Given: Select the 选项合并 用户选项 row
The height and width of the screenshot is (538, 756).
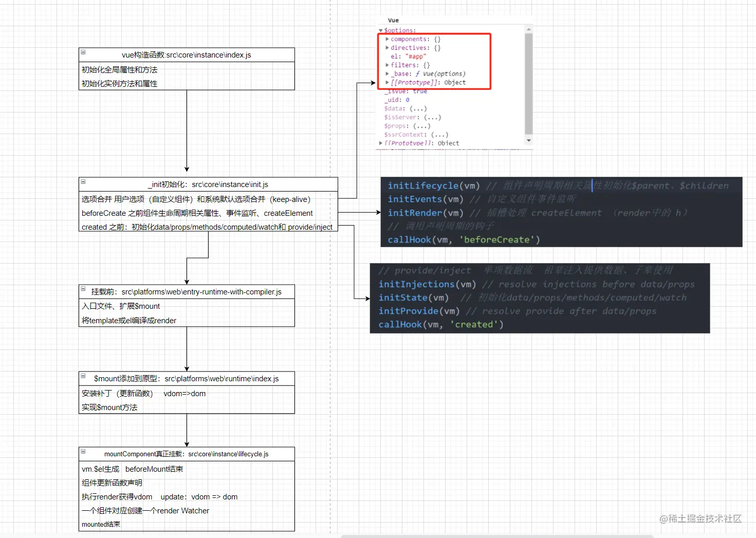Looking at the screenshot, I should (208, 199).
